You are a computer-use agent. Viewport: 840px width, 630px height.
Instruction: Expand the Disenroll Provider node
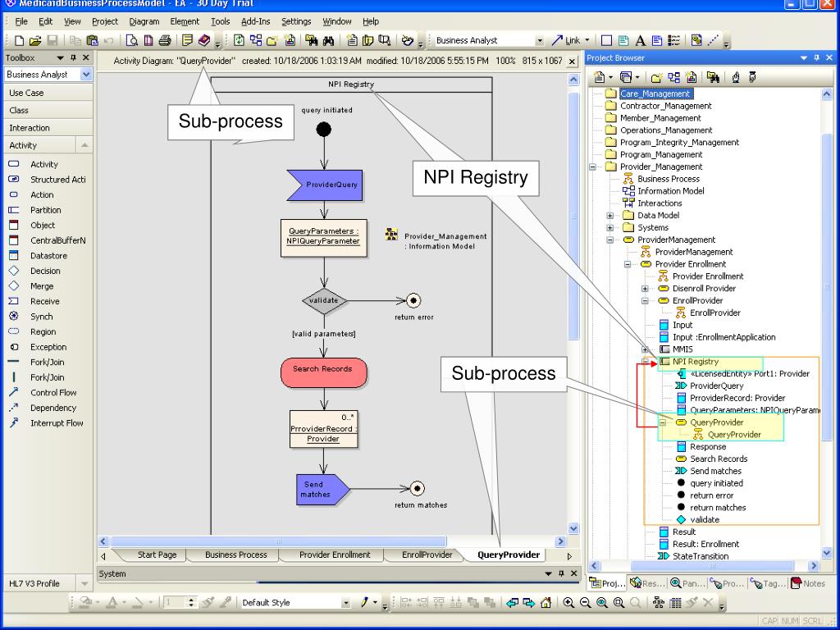click(x=646, y=289)
